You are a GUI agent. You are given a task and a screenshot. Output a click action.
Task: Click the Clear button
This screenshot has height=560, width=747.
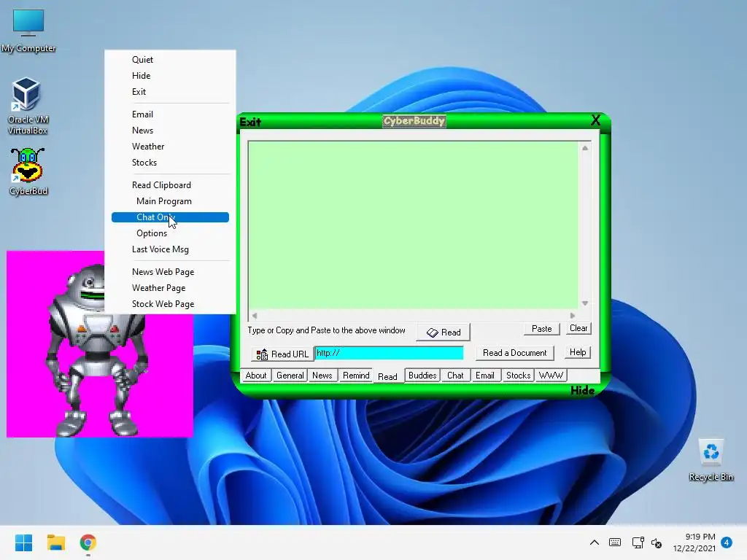pyautogui.click(x=578, y=328)
